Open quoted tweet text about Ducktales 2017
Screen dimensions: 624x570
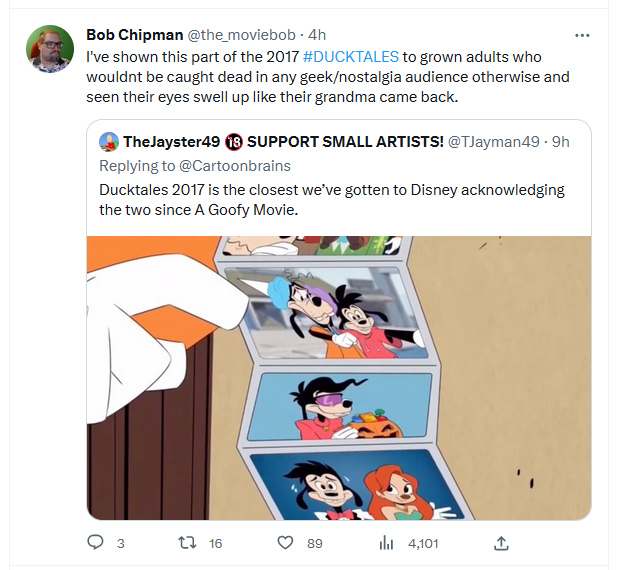tap(332, 199)
